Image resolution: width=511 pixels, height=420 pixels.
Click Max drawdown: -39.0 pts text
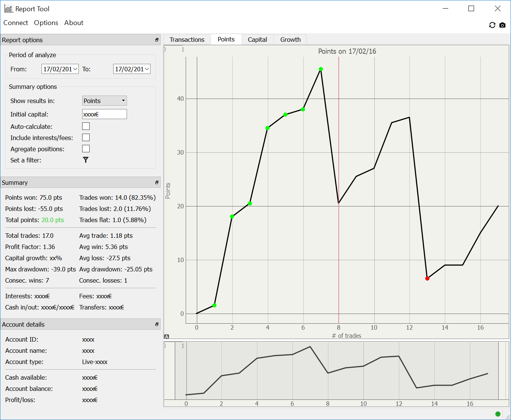(40, 269)
